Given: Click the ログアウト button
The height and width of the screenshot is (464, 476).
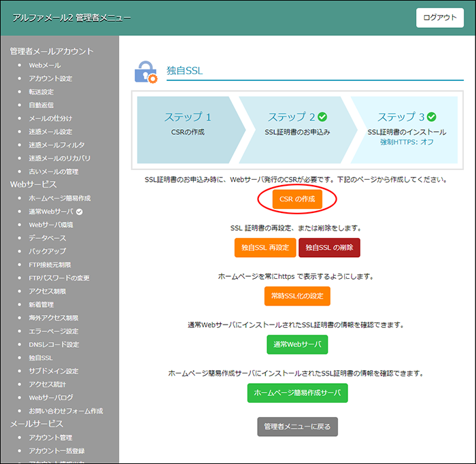Looking at the screenshot, I should [439, 18].
